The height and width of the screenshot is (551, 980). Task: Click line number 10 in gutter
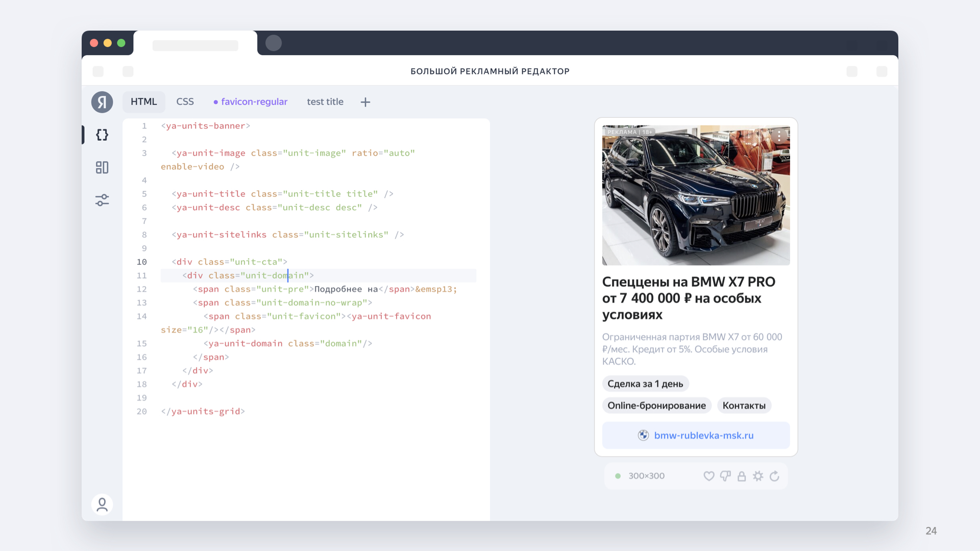point(141,262)
